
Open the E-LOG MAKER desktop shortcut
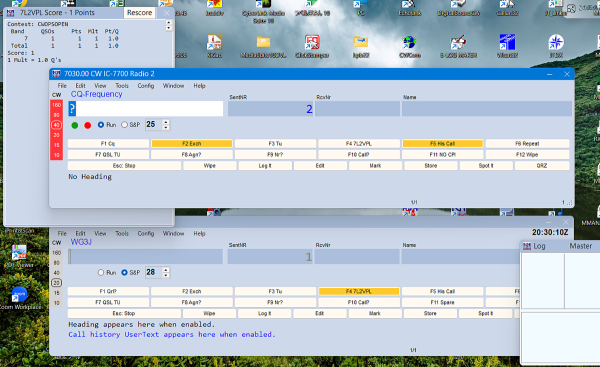pyautogui.click(x=458, y=46)
